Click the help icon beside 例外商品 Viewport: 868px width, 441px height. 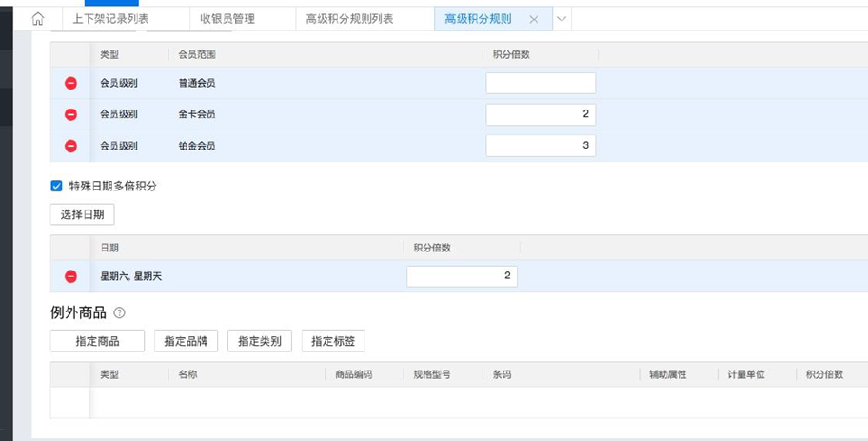point(119,312)
